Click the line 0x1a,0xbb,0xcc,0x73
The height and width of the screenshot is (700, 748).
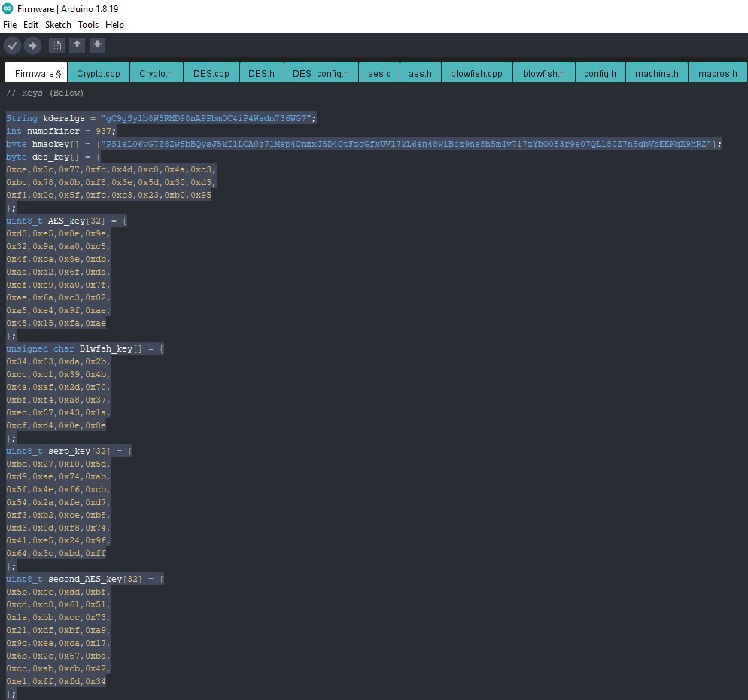point(58,617)
